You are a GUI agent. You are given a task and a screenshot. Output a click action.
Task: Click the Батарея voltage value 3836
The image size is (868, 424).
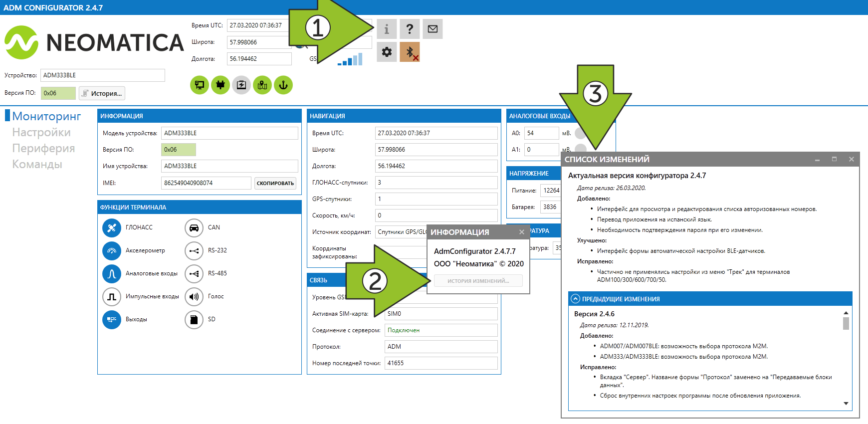551,207
